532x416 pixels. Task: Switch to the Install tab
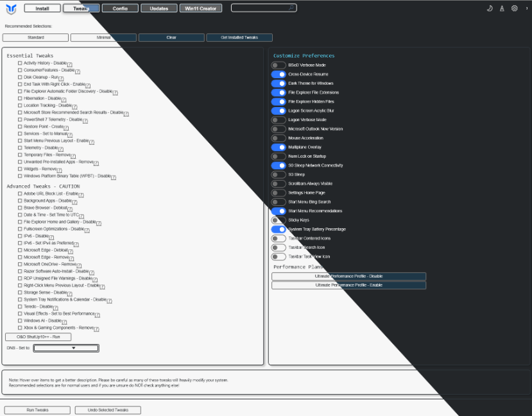tap(42, 8)
